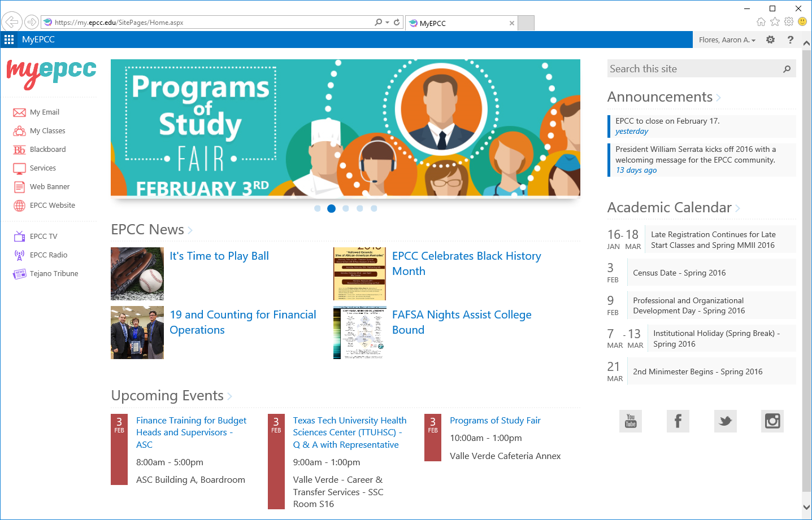Click the page vertical scrollbar down arrow
The width and height of the screenshot is (812, 520).
click(x=807, y=507)
